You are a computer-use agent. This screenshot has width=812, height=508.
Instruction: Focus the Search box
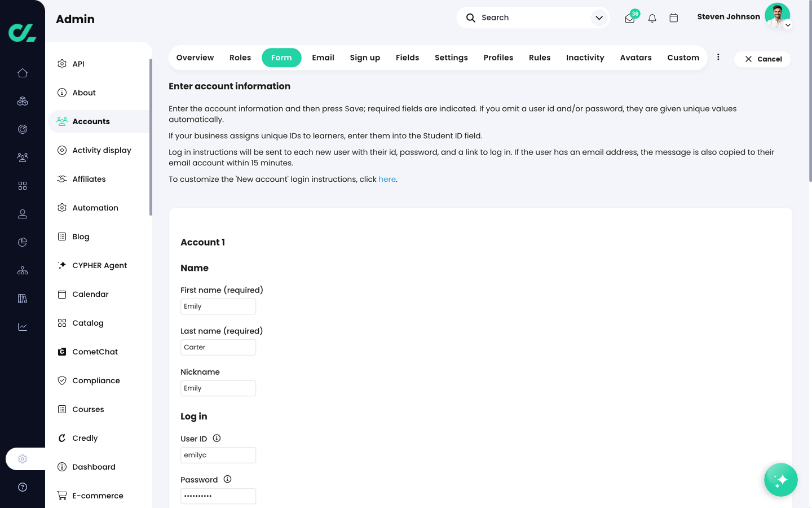coord(530,17)
